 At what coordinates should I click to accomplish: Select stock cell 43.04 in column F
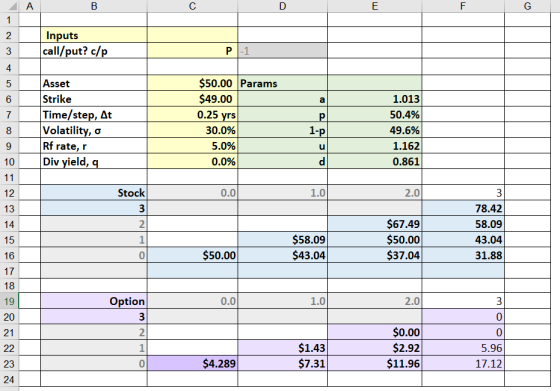click(x=463, y=240)
